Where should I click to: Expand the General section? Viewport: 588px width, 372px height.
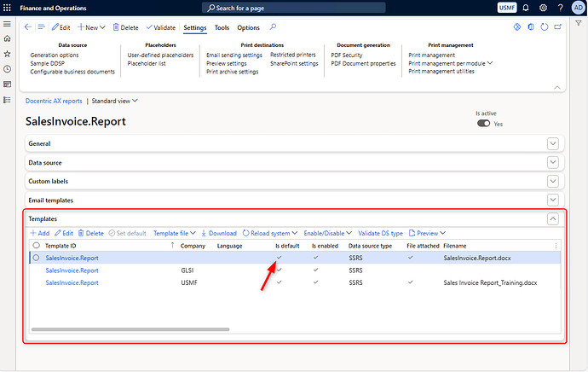click(x=552, y=143)
